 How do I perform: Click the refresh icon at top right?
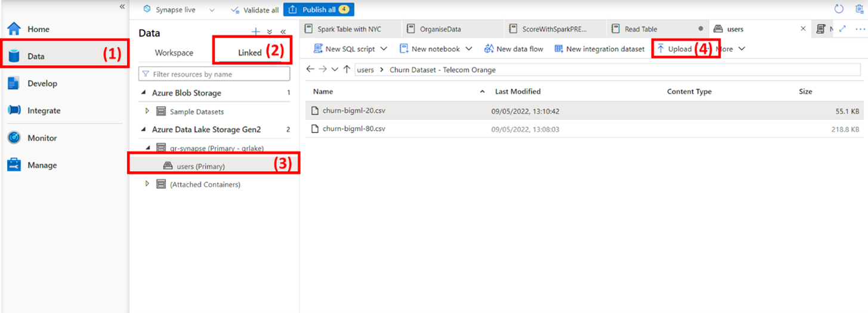point(839,10)
